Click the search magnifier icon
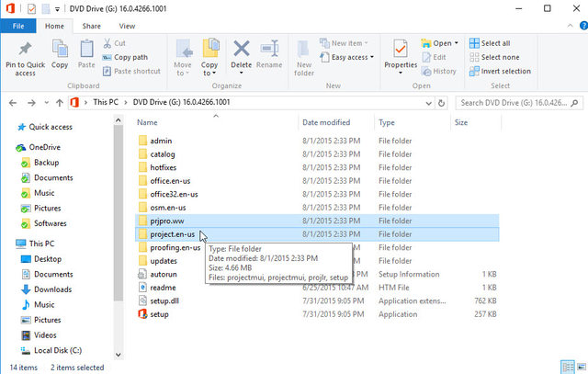 (574, 103)
